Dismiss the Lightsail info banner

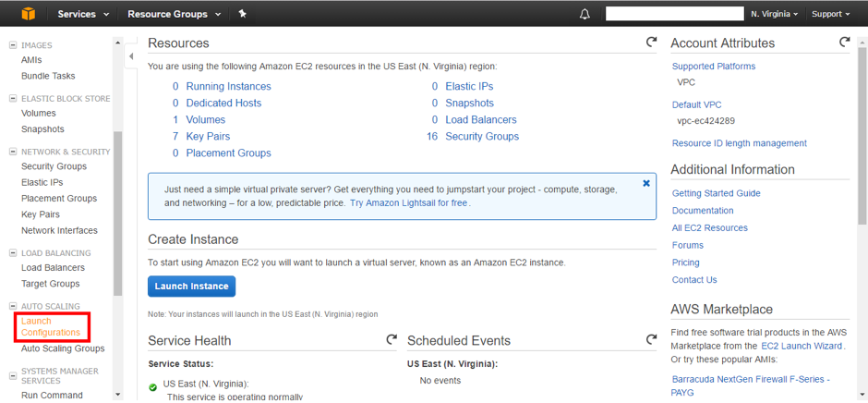(646, 184)
